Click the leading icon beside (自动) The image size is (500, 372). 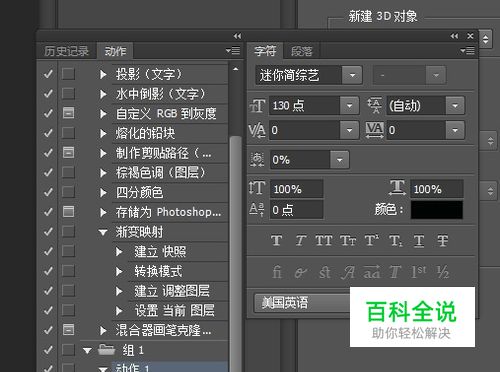(x=375, y=106)
